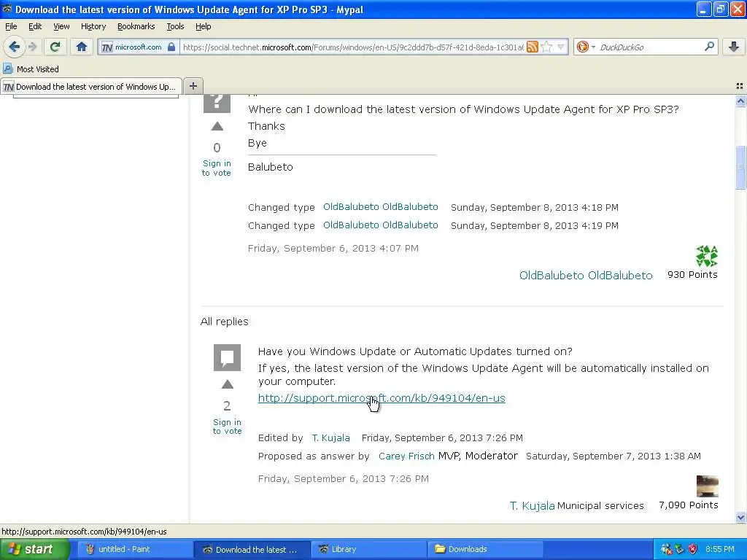The image size is (747, 560).
Task: Upvote the T. Kujala reply triangle
Action: [228, 384]
